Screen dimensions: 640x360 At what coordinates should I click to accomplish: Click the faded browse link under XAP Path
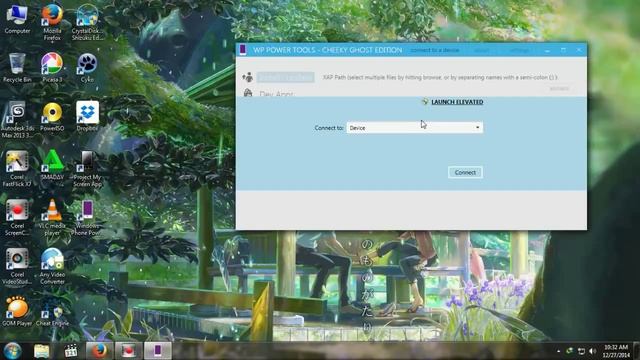[559, 89]
